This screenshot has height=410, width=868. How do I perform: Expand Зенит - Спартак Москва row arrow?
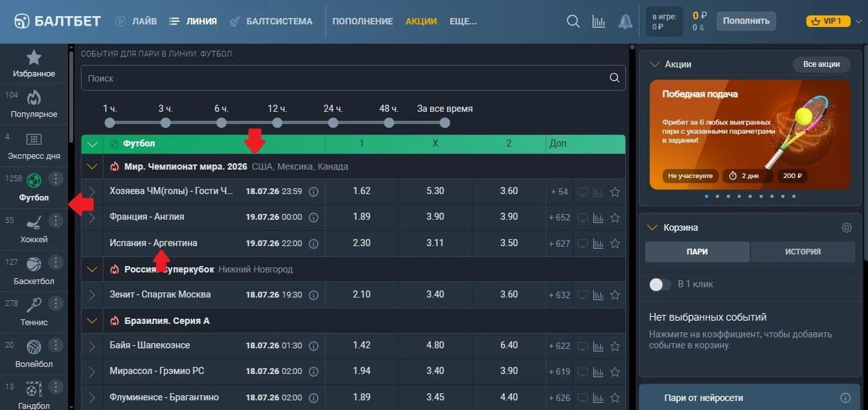click(92, 295)
